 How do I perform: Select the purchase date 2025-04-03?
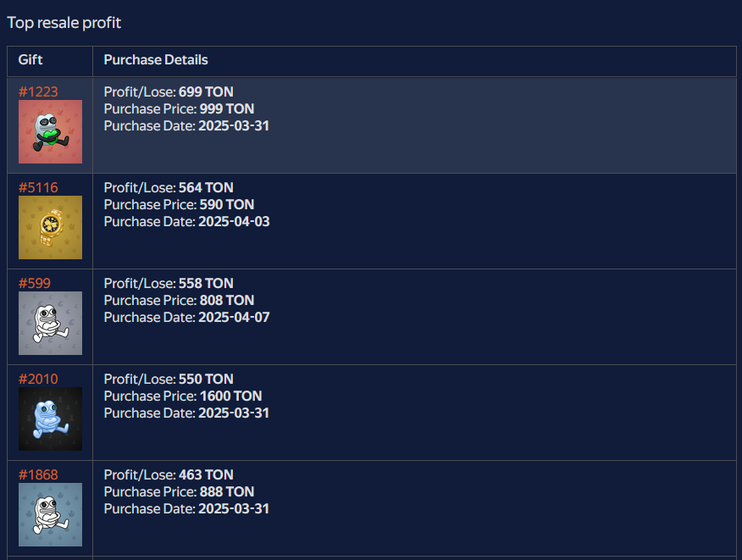coord(234,221)
